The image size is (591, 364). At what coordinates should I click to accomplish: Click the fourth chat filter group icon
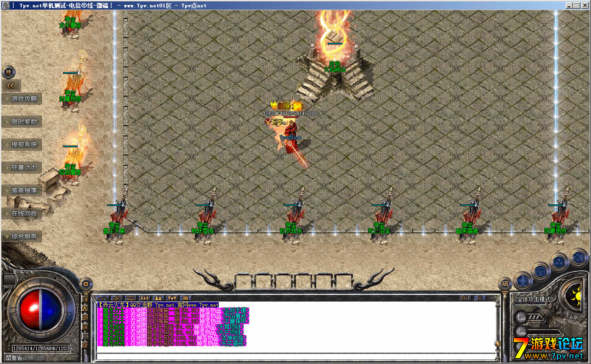(144, 298)
